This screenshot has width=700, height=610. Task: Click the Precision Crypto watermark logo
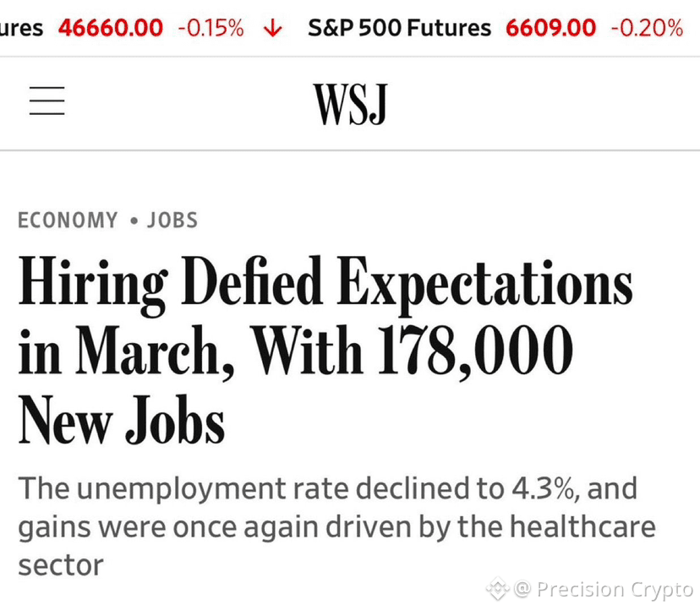pos(498,589)
